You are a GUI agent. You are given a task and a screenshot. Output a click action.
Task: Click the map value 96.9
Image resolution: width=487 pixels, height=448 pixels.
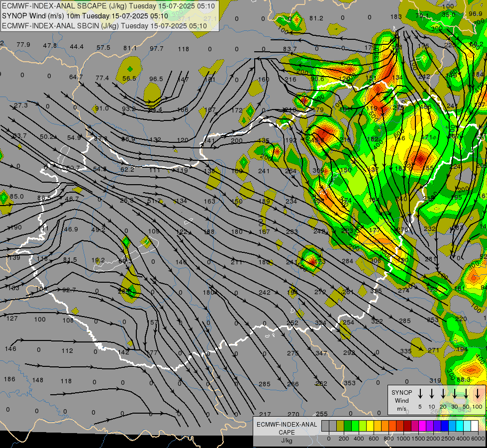pyautogui.click(x=476, y=13)
